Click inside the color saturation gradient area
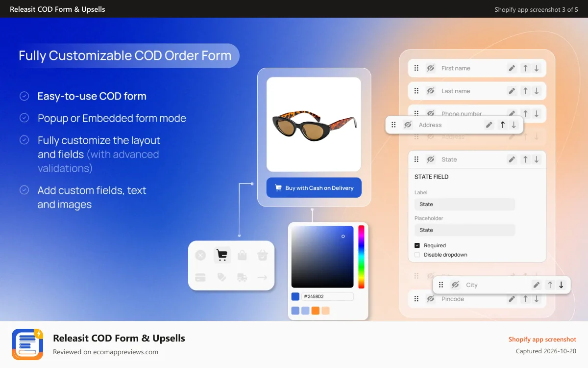Screen dimensions: 588x368 click(x=322, y=257)
